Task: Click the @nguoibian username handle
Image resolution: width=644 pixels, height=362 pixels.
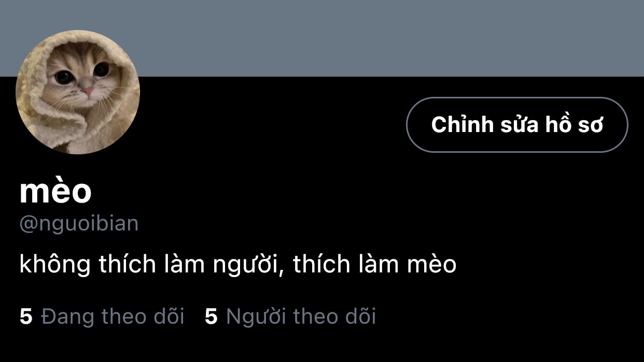Action: pyautogui.click(x=79, y=224)
